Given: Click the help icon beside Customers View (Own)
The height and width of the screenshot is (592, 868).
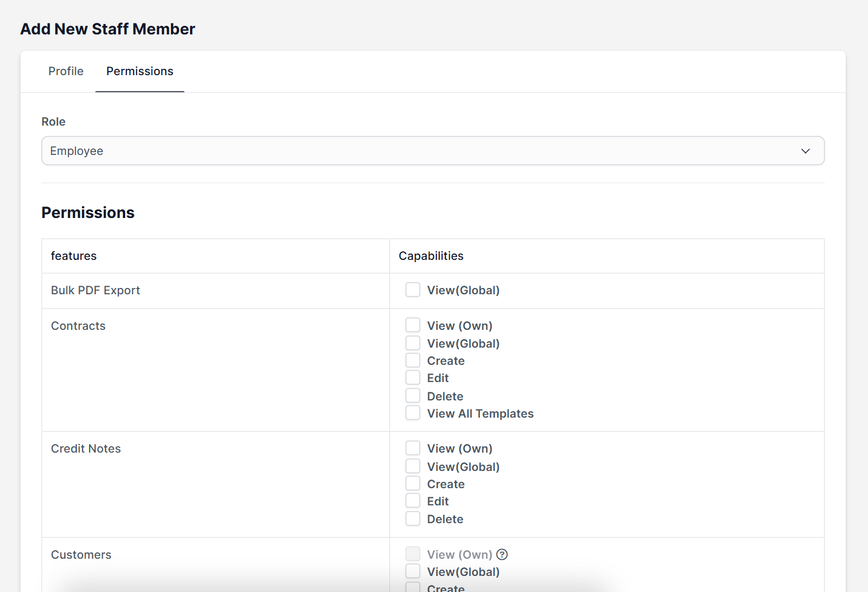Looking at the screenshot, I should pyautogui.click(x=502, y=554).
